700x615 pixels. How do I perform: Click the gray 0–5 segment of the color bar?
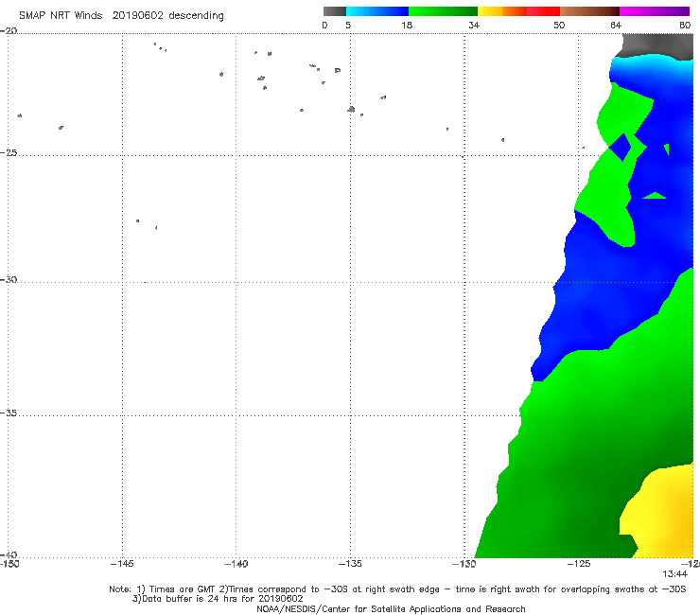[335, 11]
